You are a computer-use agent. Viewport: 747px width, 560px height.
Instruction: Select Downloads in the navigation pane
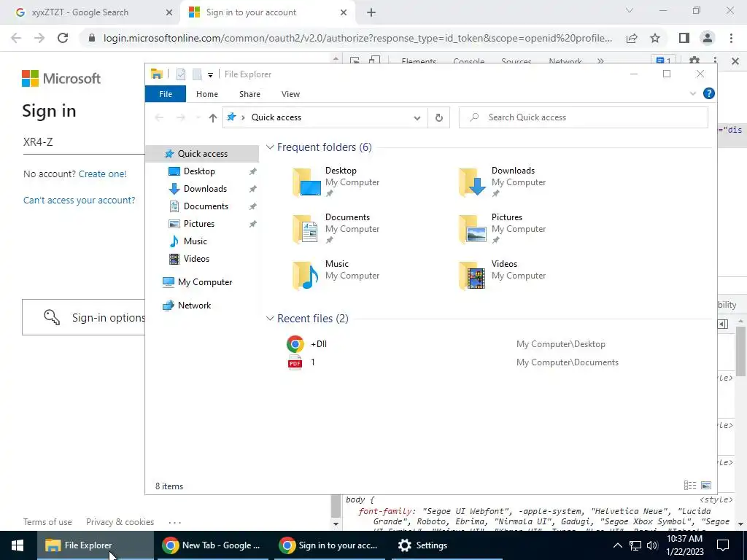coord(205,189)
